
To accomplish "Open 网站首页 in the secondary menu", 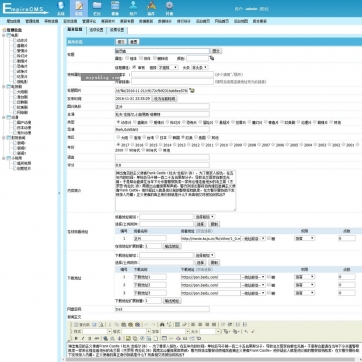I will coord(221,21).
